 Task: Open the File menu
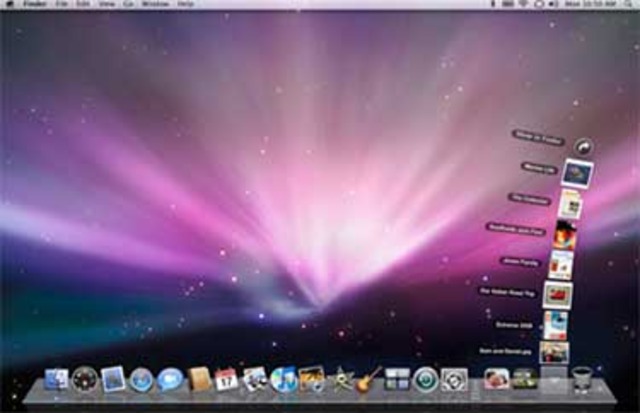pos(62,4)
